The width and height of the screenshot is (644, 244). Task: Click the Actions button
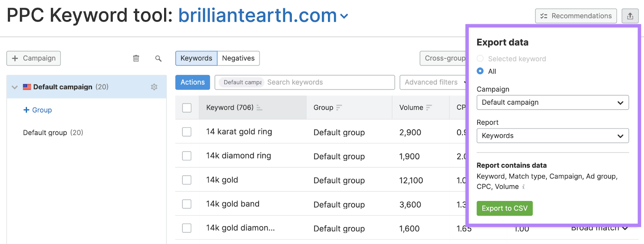[x=192, y=82]
